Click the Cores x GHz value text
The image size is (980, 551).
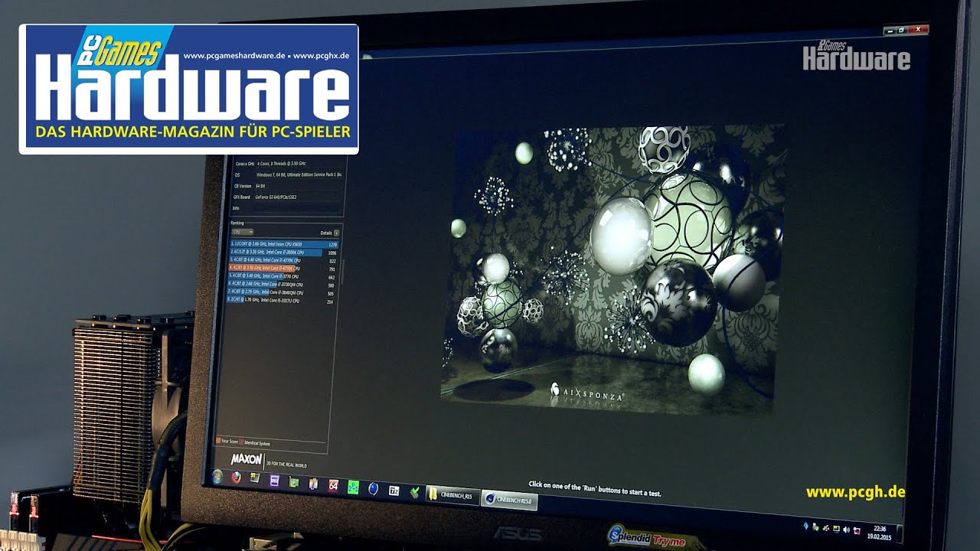[281, 164]
